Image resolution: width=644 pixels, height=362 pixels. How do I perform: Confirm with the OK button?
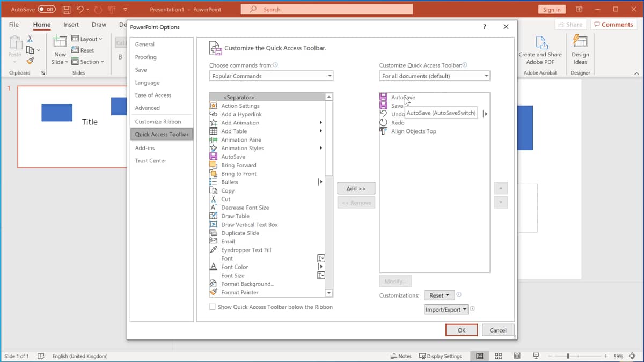click(x=462, y=330)
